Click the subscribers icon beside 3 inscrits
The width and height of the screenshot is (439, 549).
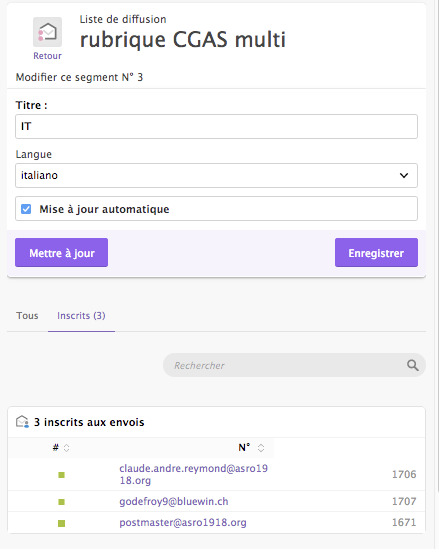point(22,422)
